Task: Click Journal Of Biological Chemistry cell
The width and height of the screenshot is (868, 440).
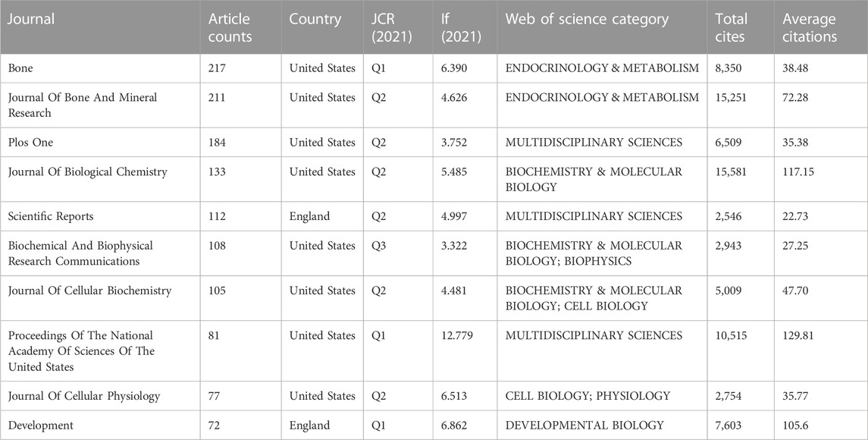Action: click(x=100, y=180)
